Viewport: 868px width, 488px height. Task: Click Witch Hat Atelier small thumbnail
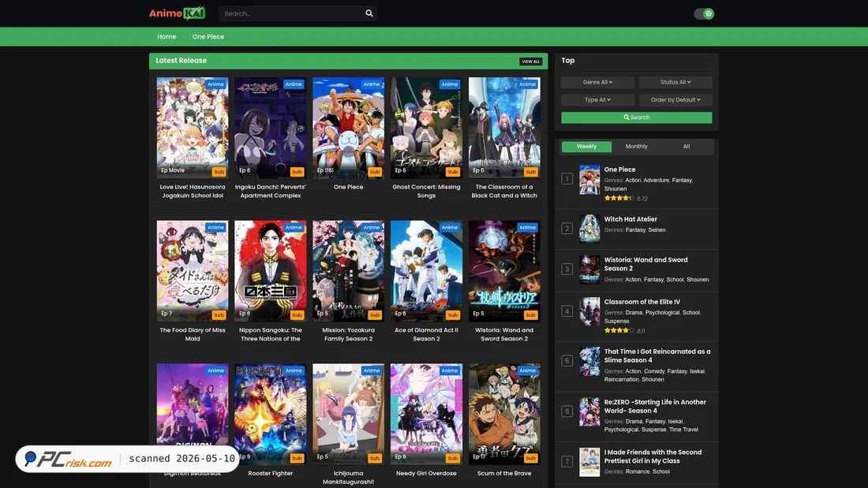(589, 229)
